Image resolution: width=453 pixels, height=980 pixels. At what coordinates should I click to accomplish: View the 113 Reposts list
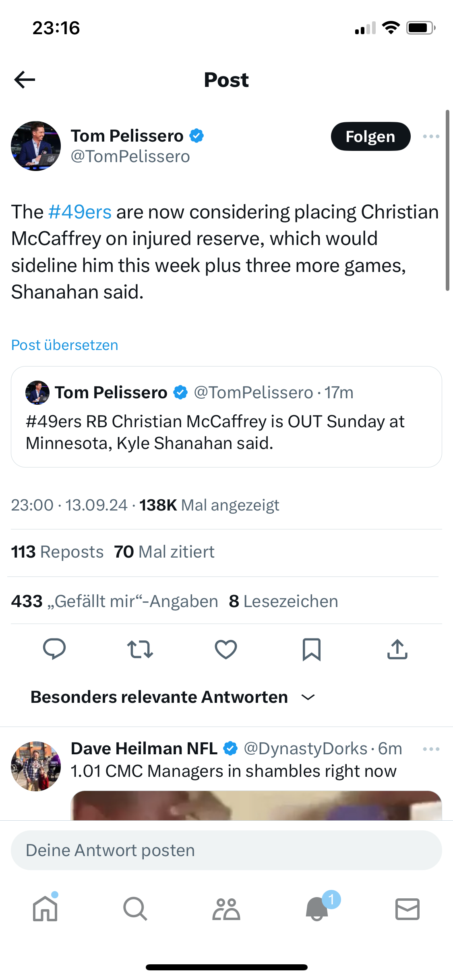pyautogui.click(x=58, y=552)
